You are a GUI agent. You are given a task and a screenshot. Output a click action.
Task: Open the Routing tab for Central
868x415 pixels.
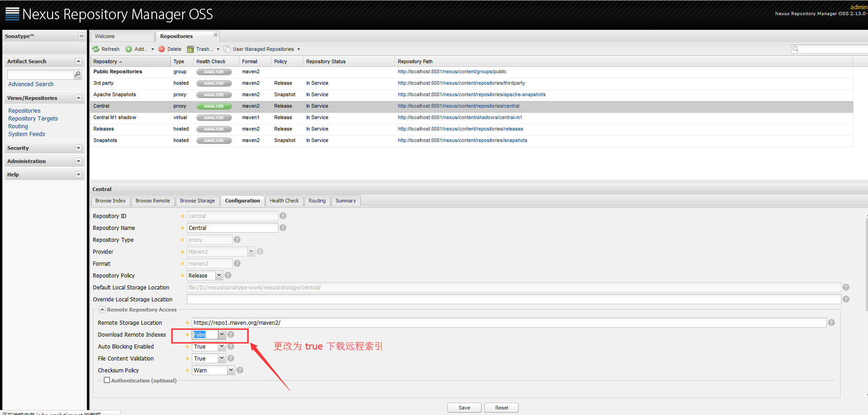(317, 201)
